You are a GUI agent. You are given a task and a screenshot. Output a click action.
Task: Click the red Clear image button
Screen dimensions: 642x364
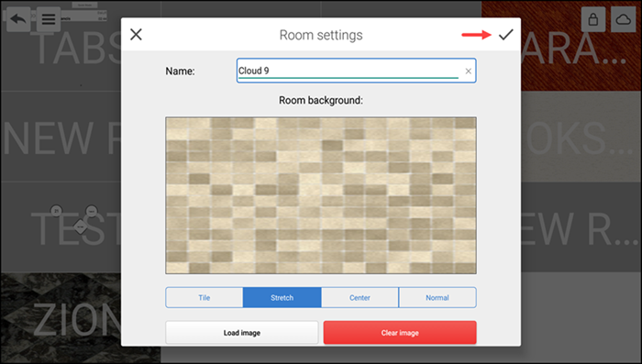pos(400,333)
